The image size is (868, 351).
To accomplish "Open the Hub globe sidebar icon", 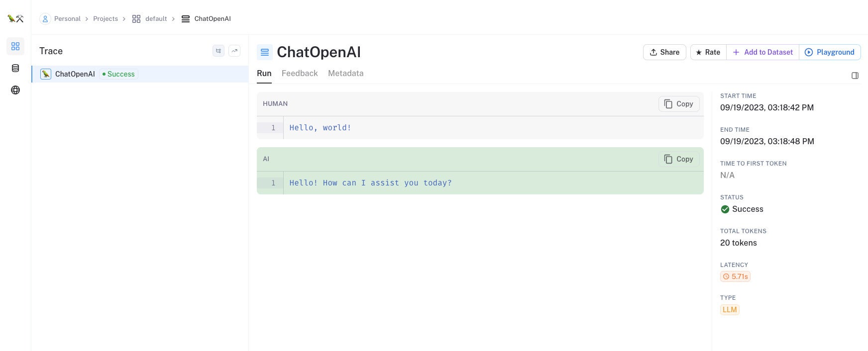I will [15, 90].
